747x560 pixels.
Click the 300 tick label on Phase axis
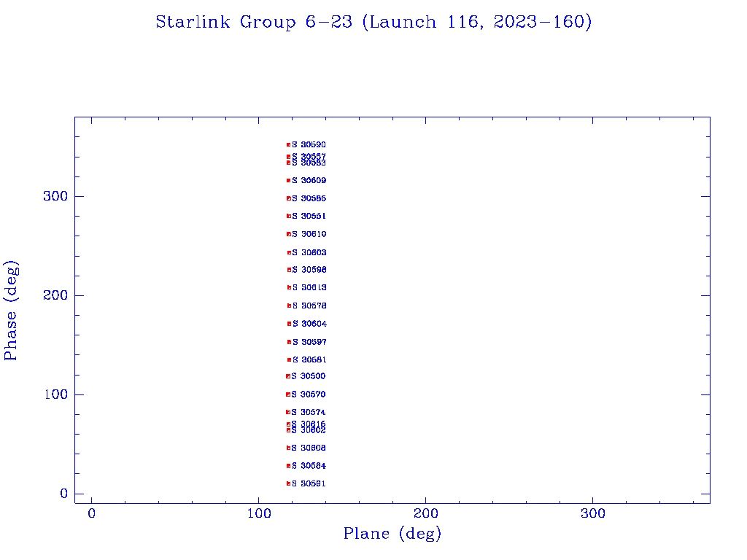(x=55, y=196)
